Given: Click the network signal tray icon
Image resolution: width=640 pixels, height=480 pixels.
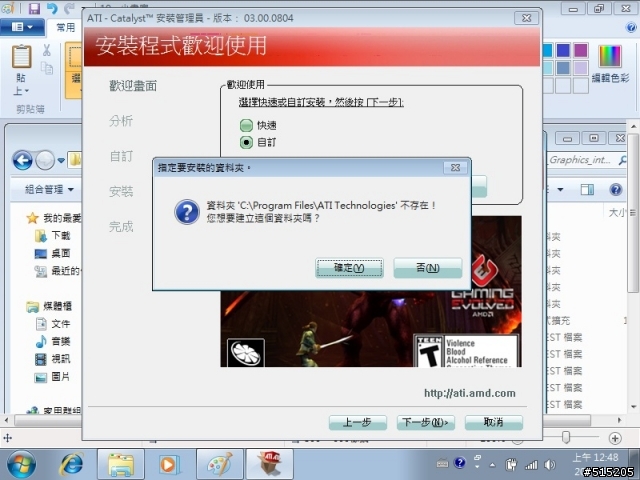Looking at the screenshot, I should point(531,464).
